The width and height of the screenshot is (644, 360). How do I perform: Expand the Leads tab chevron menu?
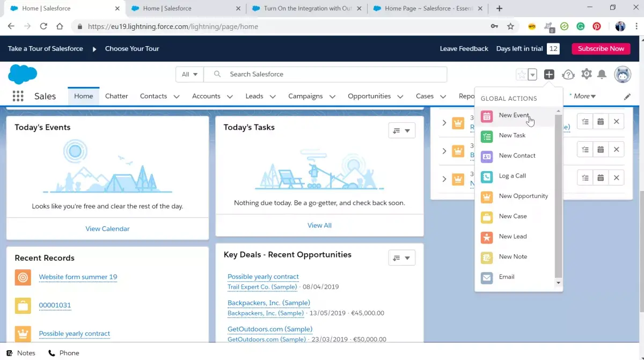(x=273, y=97)
